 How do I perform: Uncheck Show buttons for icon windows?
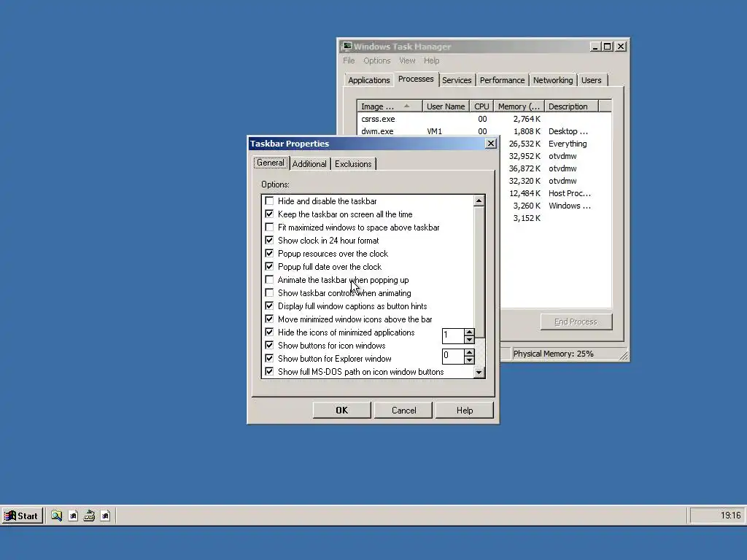click(x=270, y=345)
